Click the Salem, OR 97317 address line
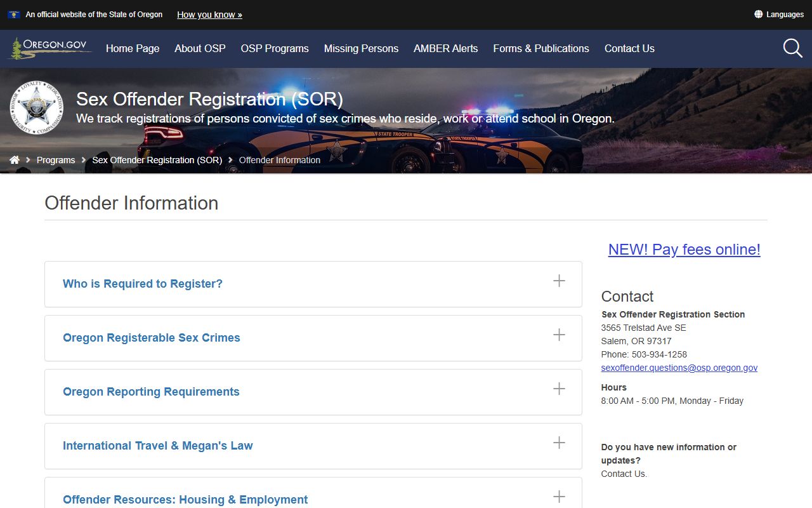 tap(636, 341)
